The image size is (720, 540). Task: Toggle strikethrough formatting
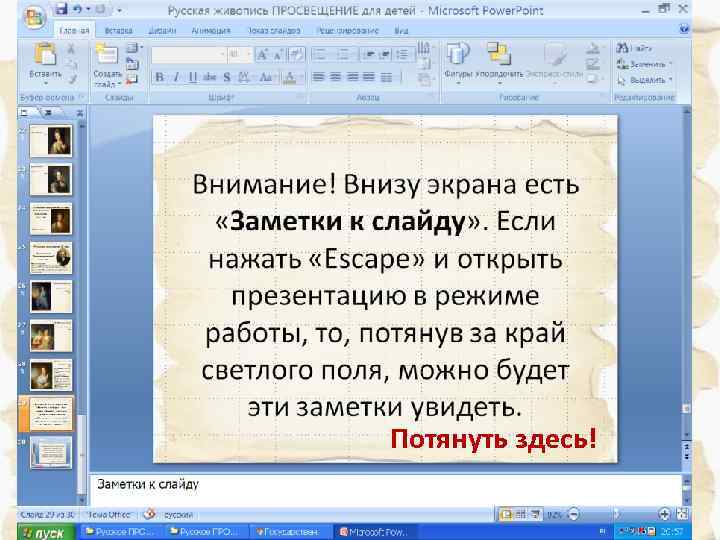point(210,77)
